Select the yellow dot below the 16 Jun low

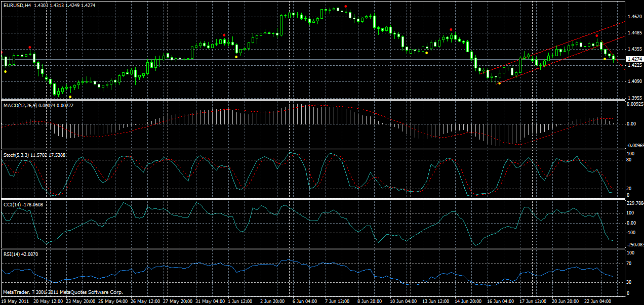pyautogui.click(x=500, y=83)
